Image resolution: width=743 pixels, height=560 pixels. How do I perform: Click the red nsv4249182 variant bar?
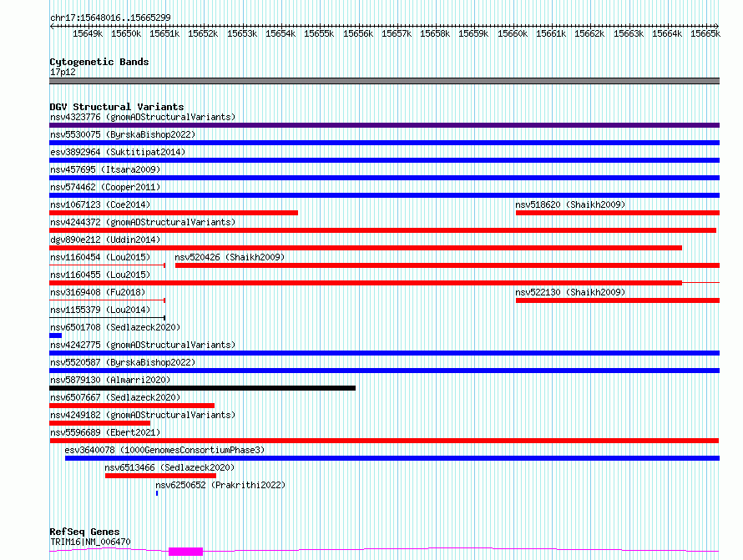click(99, 423)
